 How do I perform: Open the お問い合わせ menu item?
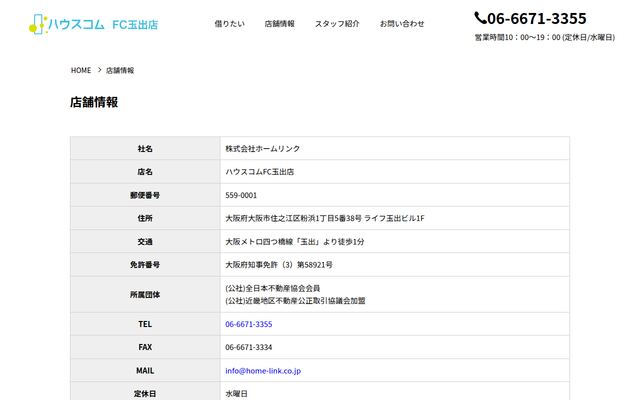tap(402, 24)
